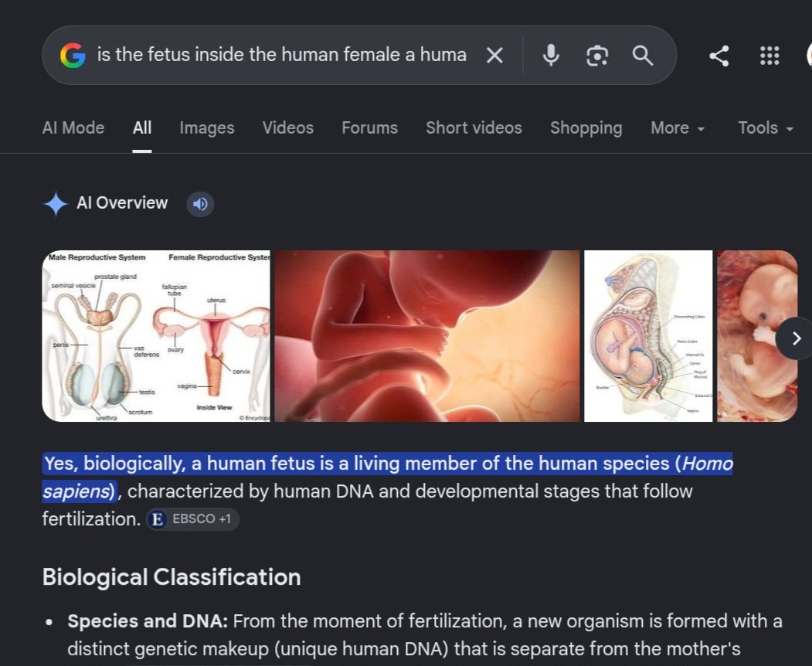Click the 'AI Overview' label text
812x666 pixels.
122,203
